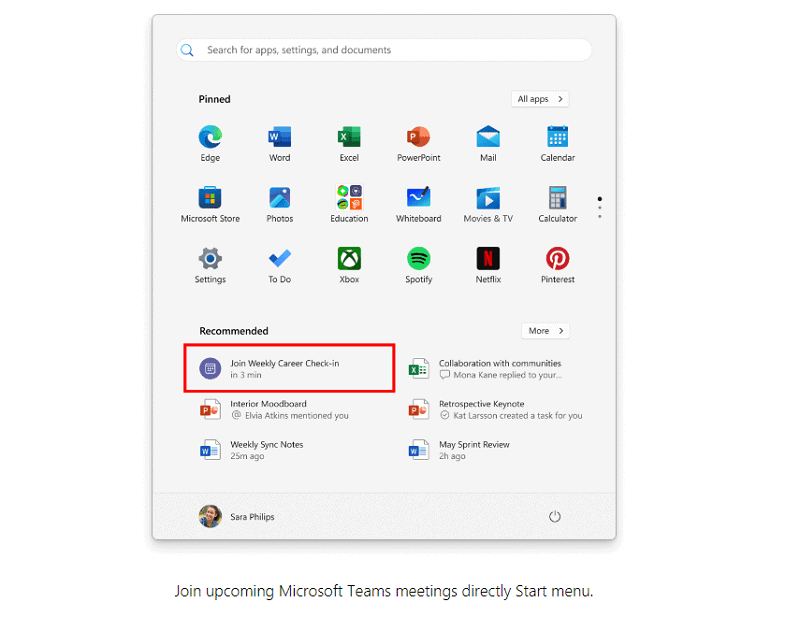The height and width of the screenshot is (631, 800).
Task: Open Settings gear app
Action: point(210,265)
